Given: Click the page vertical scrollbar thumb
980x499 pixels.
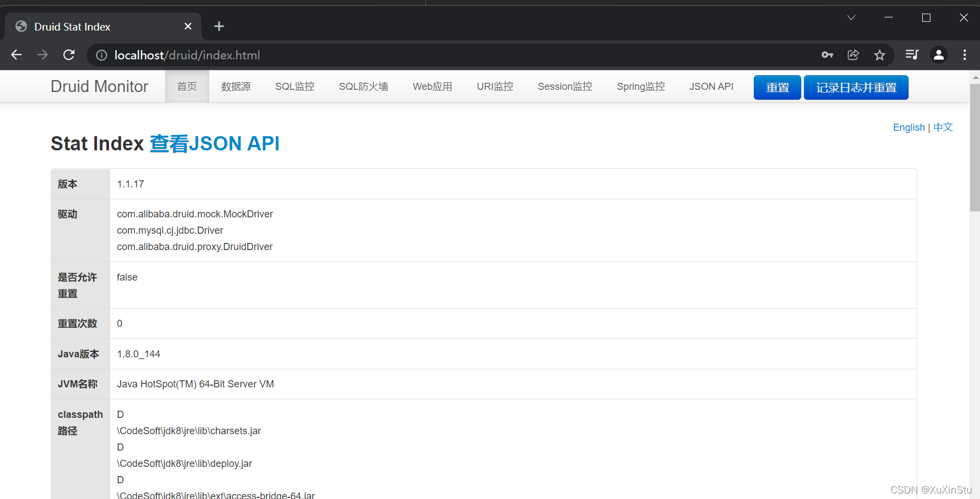Looking at the screenshot, I should pos(975,147).
